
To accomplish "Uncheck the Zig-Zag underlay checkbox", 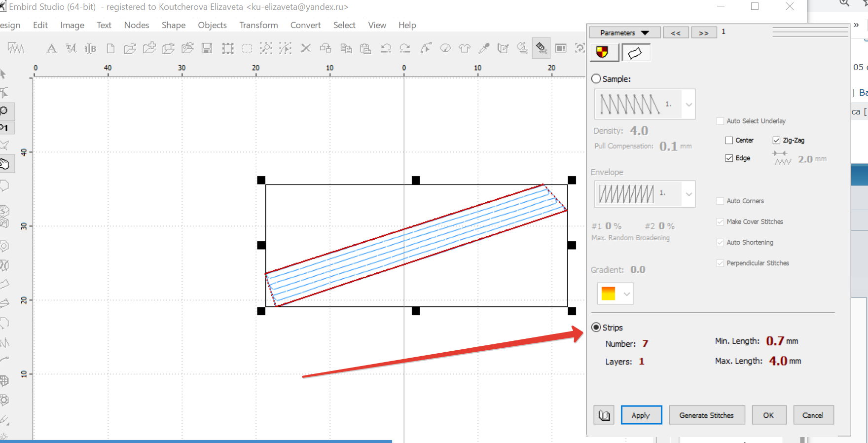I will (776, 141).
